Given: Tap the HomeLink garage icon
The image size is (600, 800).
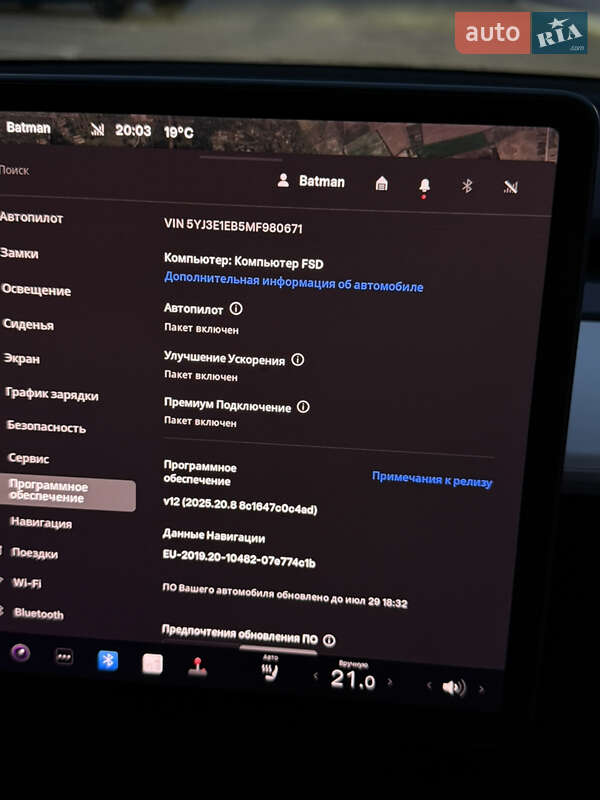Looking at the screenshot, I should [381, 183].
